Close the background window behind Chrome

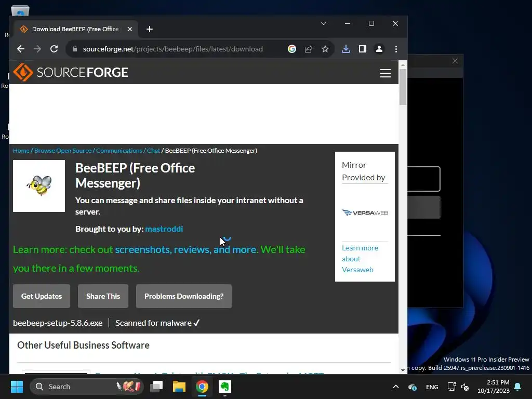click(x=455, y=61)
